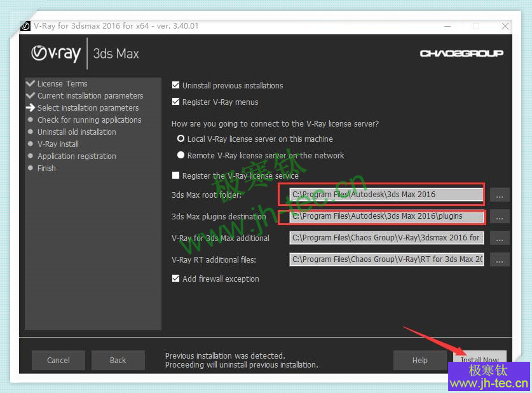The width and height of the screenshot is (532, 393).
Task: Select Check for running applications step
Action: pos(90,120)
